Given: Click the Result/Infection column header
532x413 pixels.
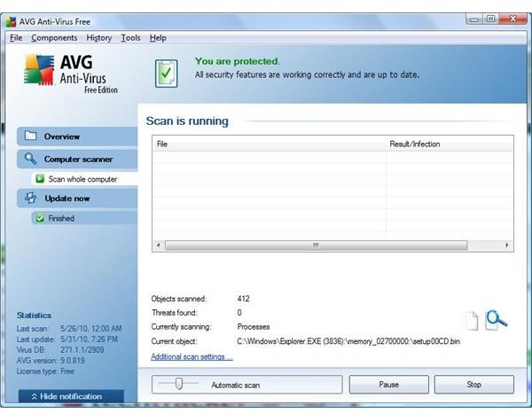Looking at the screenshot, I should coord(450,144).
